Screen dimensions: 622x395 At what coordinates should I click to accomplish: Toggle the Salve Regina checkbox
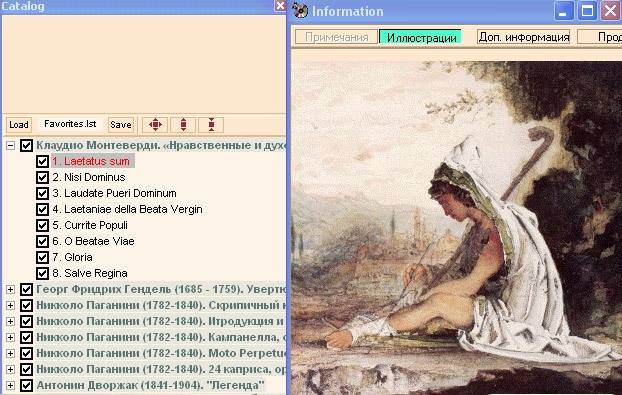coord(42,273)
